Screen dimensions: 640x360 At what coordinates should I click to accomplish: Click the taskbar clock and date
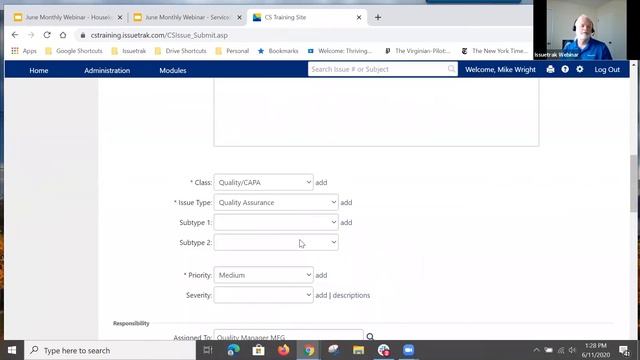point(596,350)
